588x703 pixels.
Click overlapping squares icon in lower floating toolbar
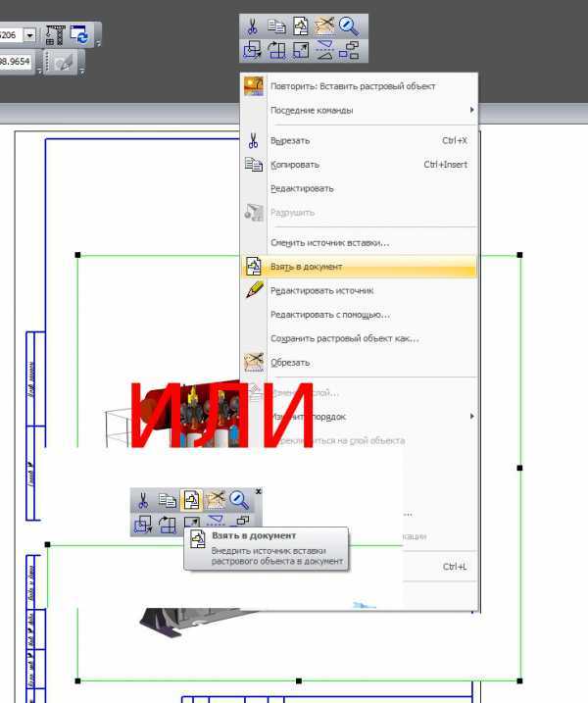pyautogui.click(x=143, y=525)
